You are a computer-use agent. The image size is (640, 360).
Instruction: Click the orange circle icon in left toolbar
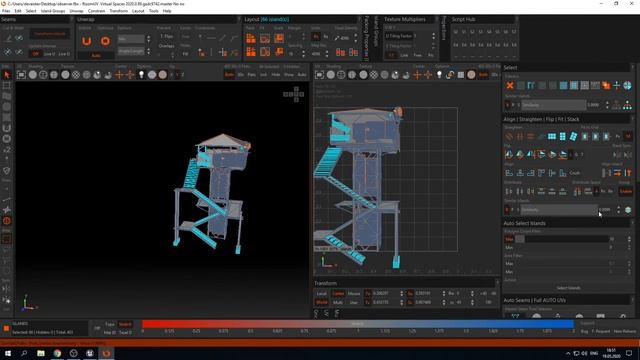pos(7,221)
